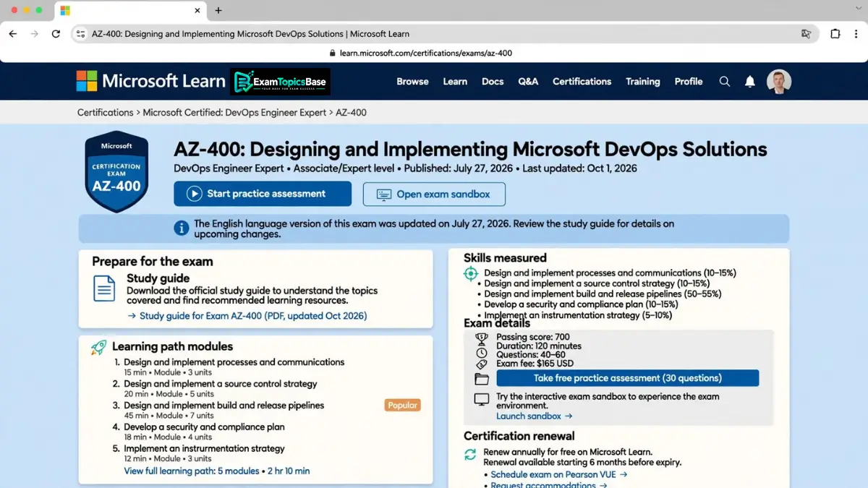Click the Skills measured target icon

(471, 273)
